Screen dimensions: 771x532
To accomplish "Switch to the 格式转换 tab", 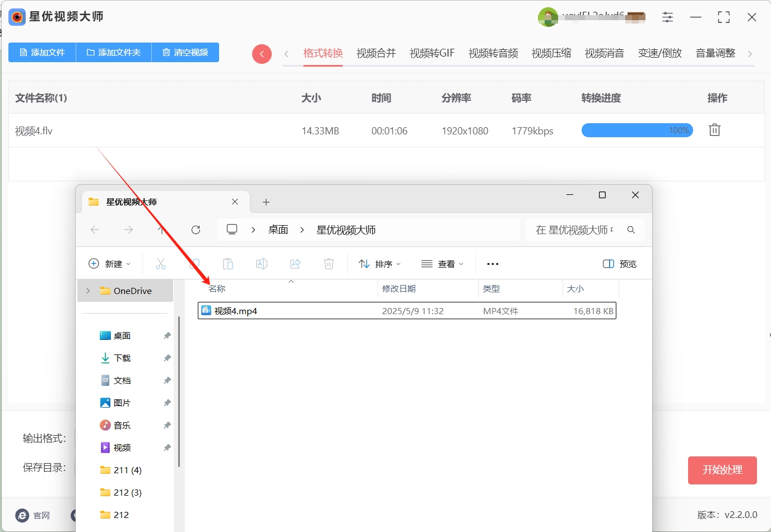I will click(323, 53).
